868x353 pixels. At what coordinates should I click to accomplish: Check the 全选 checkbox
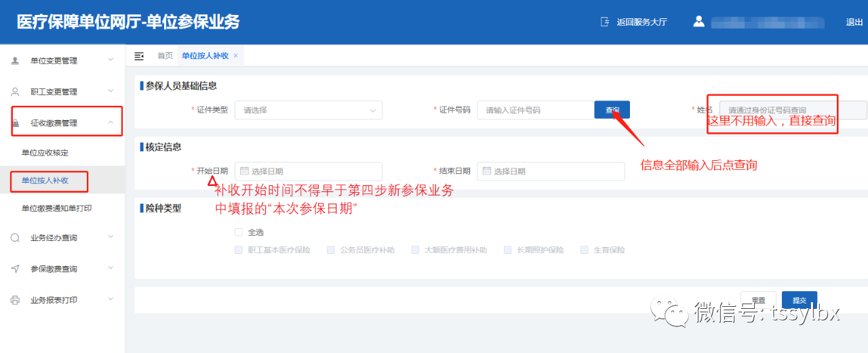coord(238,232)
